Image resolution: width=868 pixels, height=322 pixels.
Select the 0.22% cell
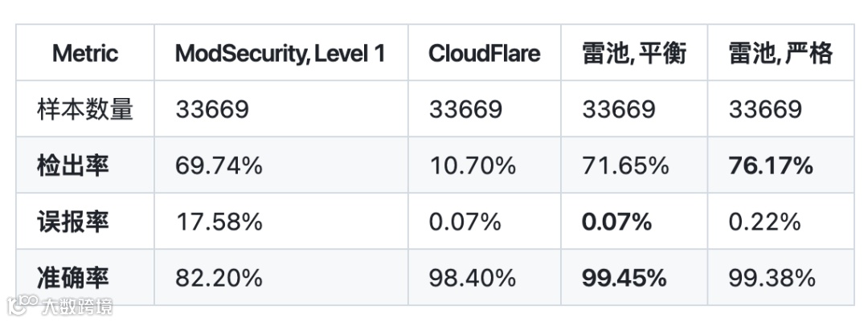pyautogui.click(x=764, y=222)
